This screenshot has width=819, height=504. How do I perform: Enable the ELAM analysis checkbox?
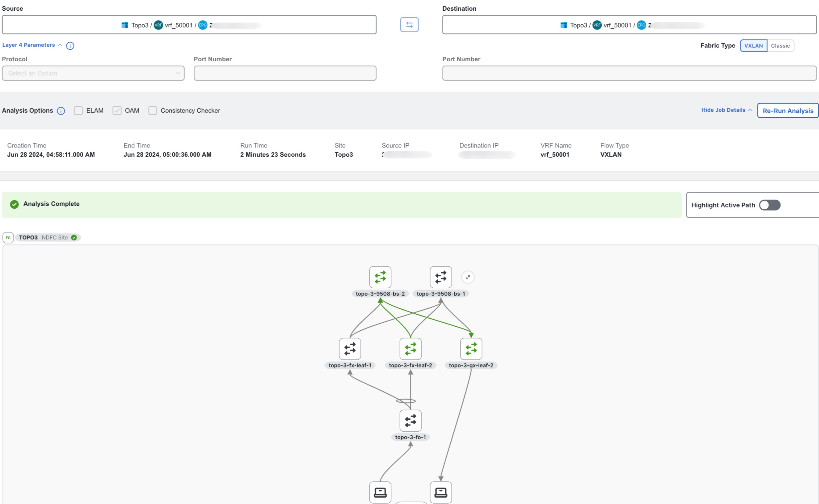[x=78, y=111]
